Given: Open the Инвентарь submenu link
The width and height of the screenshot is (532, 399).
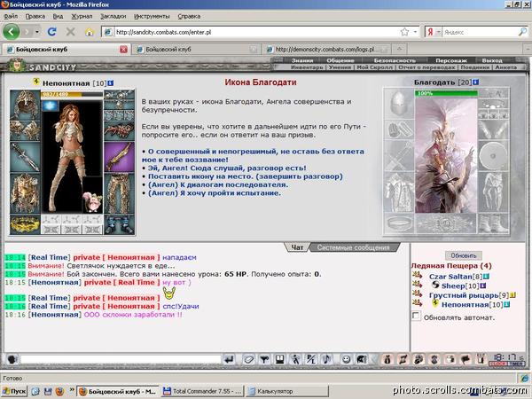Looking at the screenshot, I should [307, 67].
